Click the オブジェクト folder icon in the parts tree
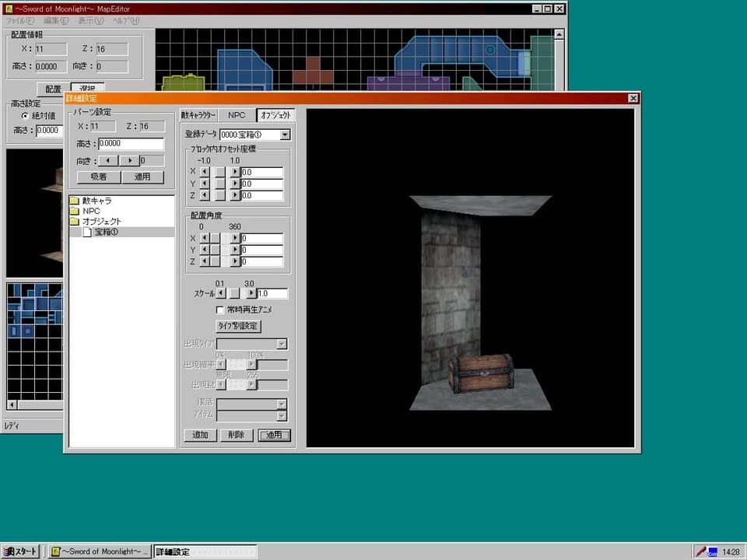Viewport: 747px width, 560px height. coord(74,221)
